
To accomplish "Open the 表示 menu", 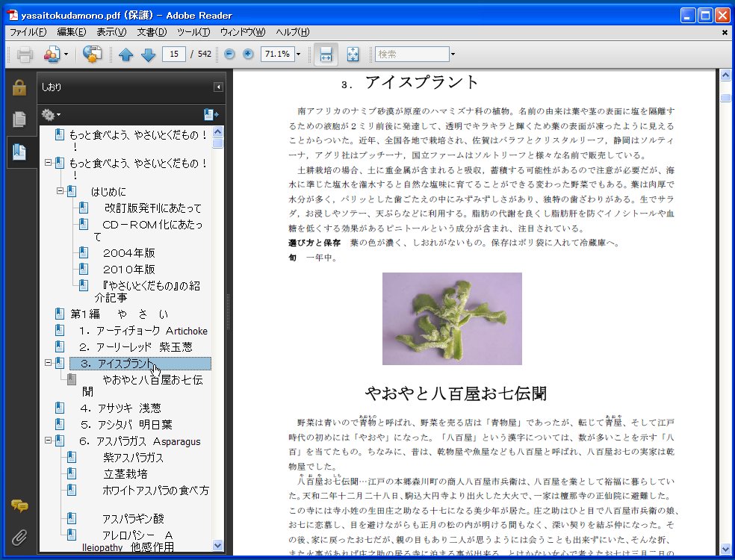I will tap(113, 32).
